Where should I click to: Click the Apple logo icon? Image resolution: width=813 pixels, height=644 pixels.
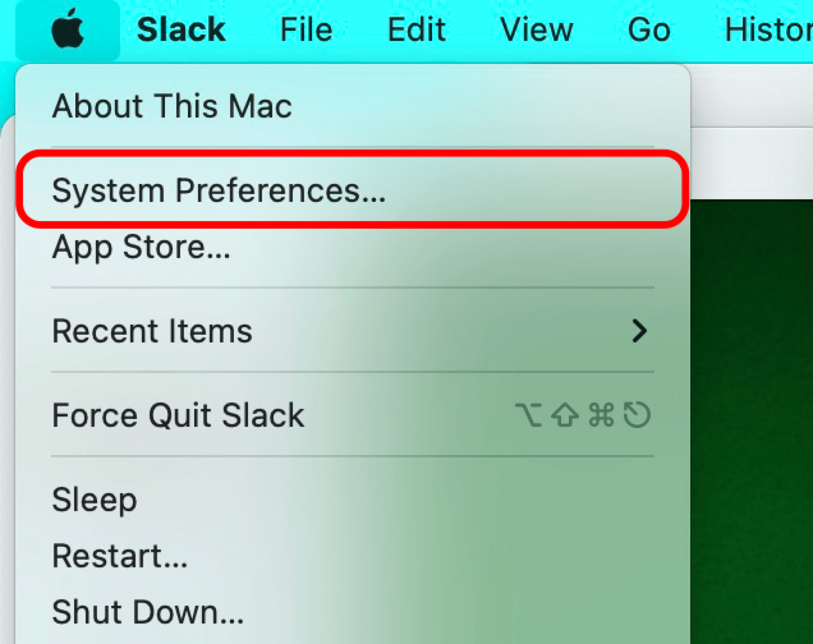(x=68, y=30)
